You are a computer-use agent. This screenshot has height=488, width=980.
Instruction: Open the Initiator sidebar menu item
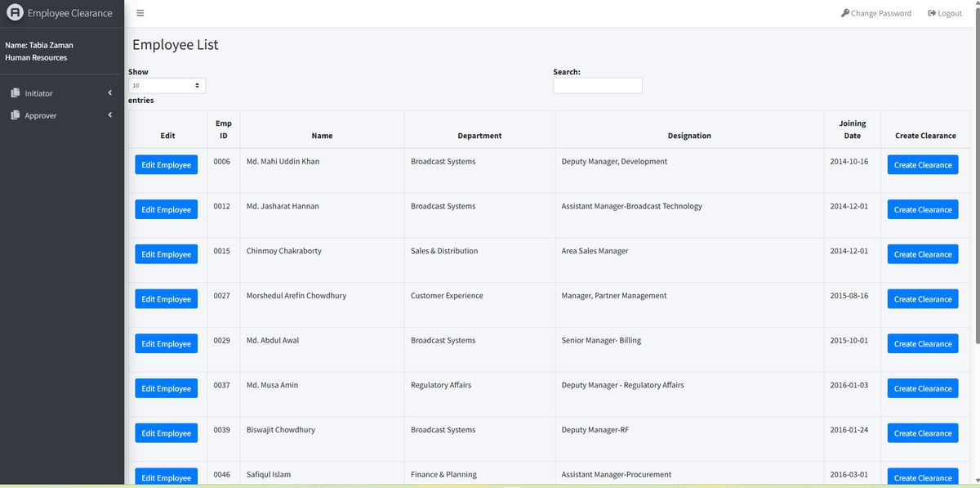[39, 93]
